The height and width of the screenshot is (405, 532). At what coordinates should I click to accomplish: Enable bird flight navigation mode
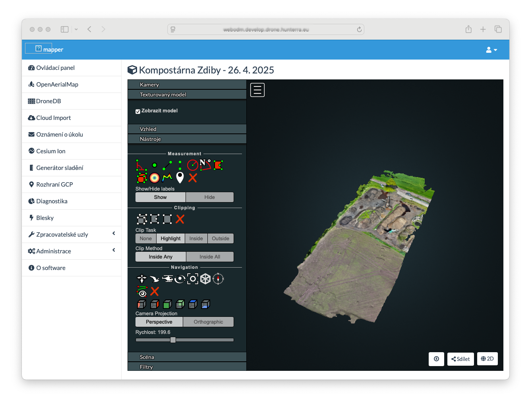pos(155,279)
